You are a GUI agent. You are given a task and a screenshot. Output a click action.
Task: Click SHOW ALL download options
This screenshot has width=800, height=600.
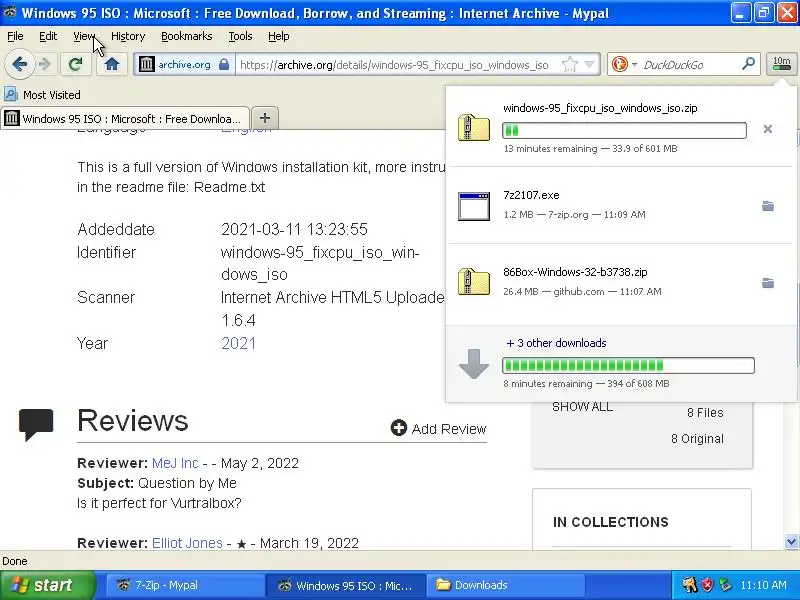pyautogui.click(x=582, y=407)
